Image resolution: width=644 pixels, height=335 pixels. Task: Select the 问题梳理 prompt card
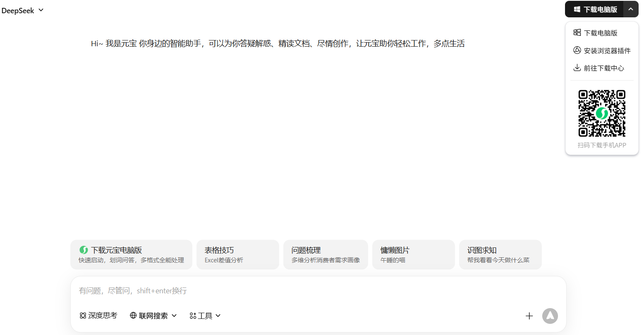click(x=326, y=254)
